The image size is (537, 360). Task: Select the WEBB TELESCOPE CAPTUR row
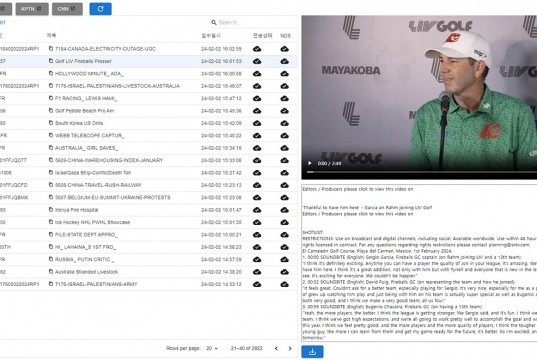pyautogui.click(x=148, y=135)
